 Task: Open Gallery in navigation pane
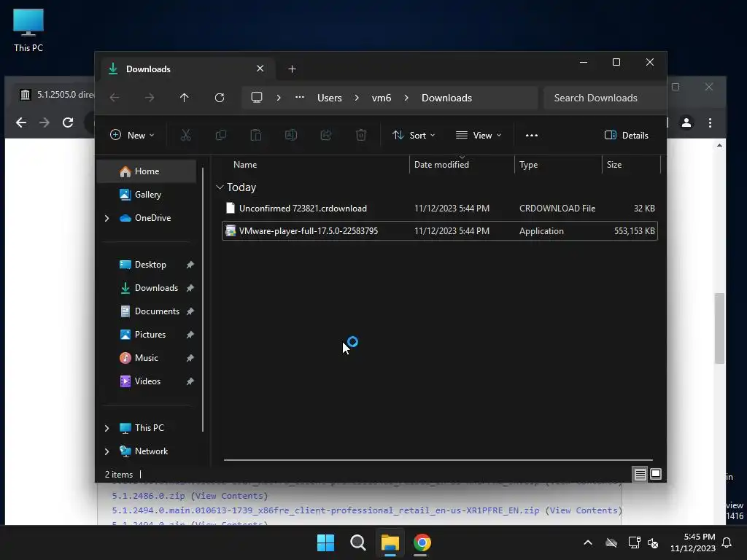(x=147, y=194)
